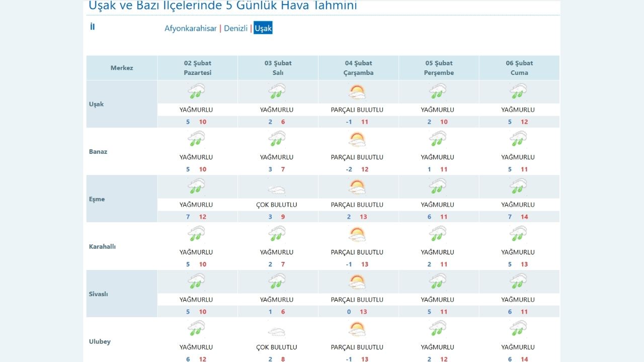
Task: Select the highlighted Uşak province tab
Action: (263, 29)
